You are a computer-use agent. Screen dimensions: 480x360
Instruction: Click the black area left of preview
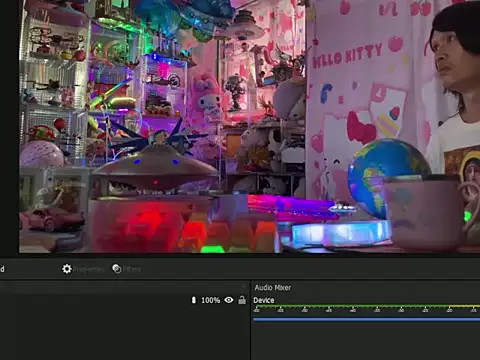click(9, 127)
